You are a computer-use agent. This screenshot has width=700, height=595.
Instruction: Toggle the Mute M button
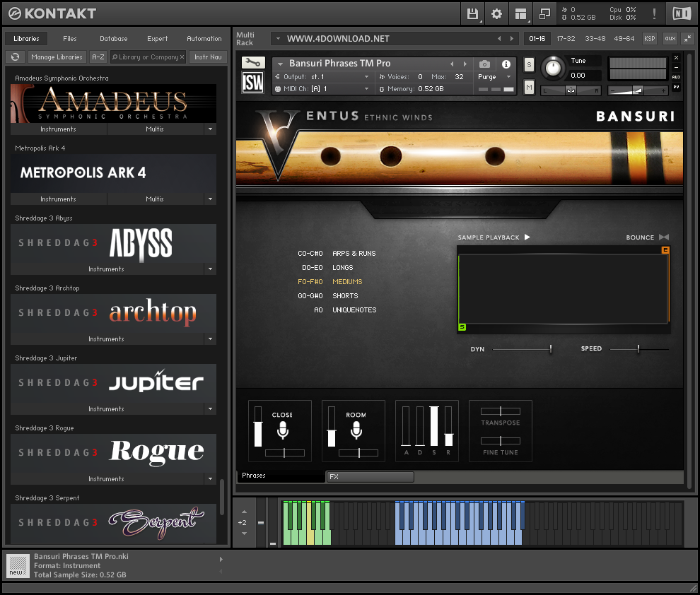click(x=529, y=87)
